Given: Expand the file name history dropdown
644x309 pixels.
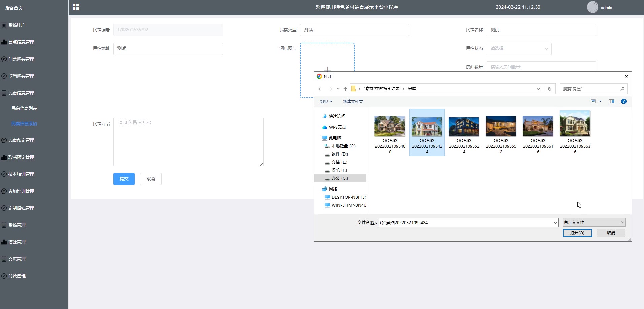Looking at the screenshot, I should click(x=555, y=222).
